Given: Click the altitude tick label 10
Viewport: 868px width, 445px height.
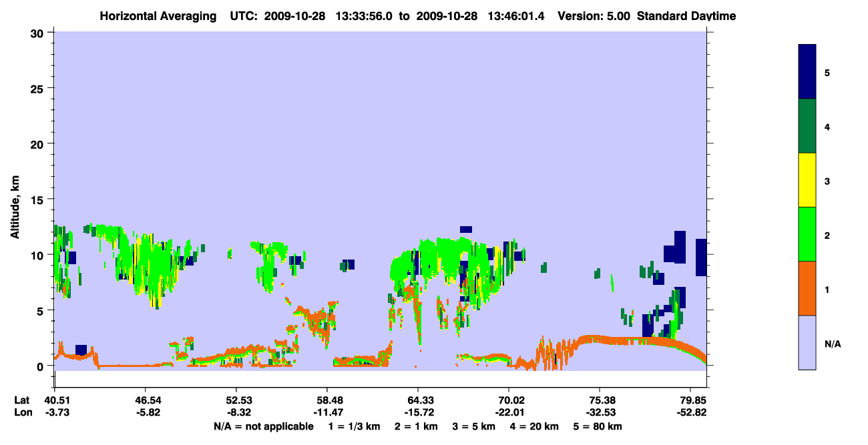Looking at the screenshot, I should point(39,255).
